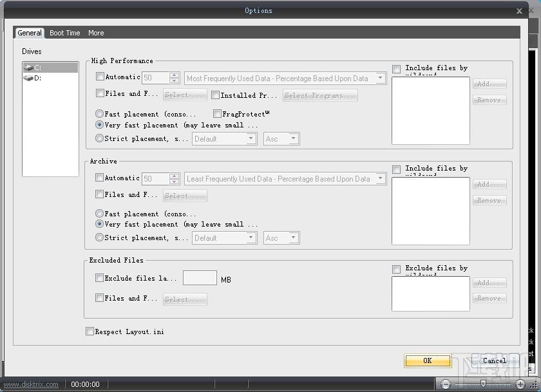
Task: Click the Exclude files larger MB field
Action: (200, 277)
